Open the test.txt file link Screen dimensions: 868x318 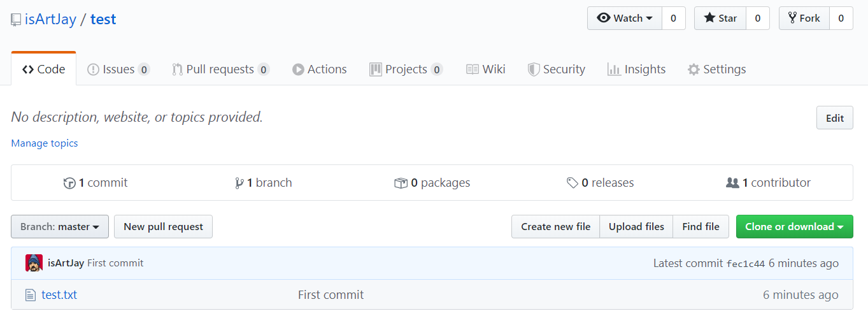pyautogui.click(x=59, y=295)
